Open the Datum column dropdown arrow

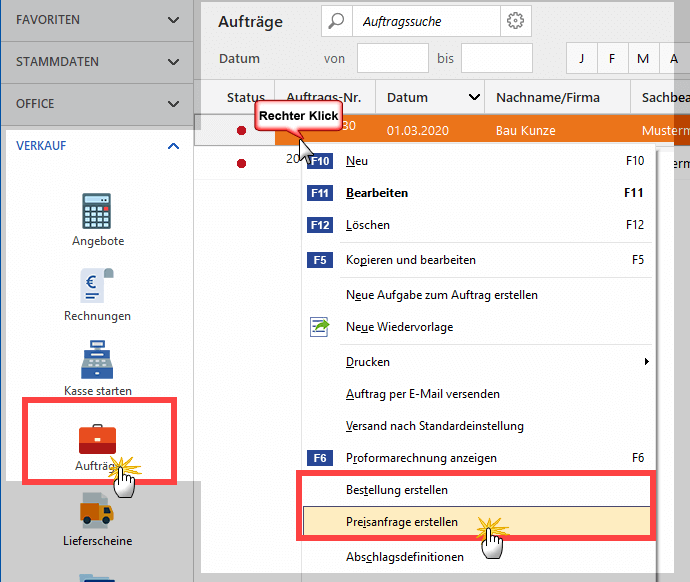click(x=473, y=98)
